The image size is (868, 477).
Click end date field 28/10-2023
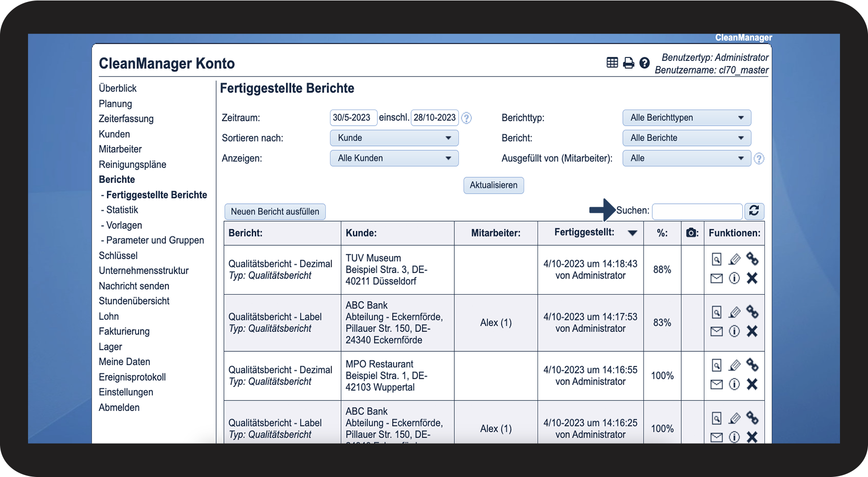coord(435,117)
